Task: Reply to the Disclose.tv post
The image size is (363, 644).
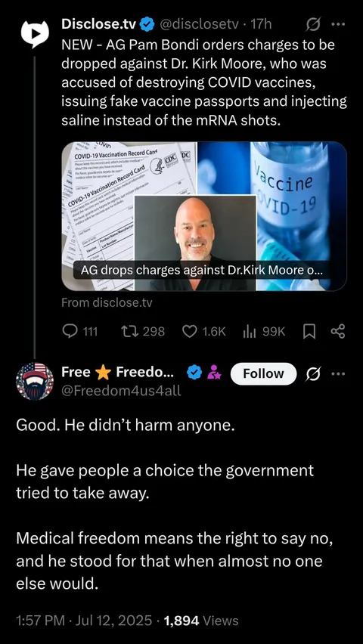Action: pyautogui.click(x=79, y=331)
